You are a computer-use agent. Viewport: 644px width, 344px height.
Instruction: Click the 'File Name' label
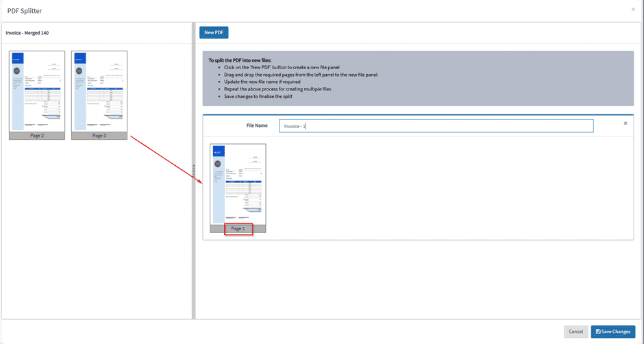257,126
